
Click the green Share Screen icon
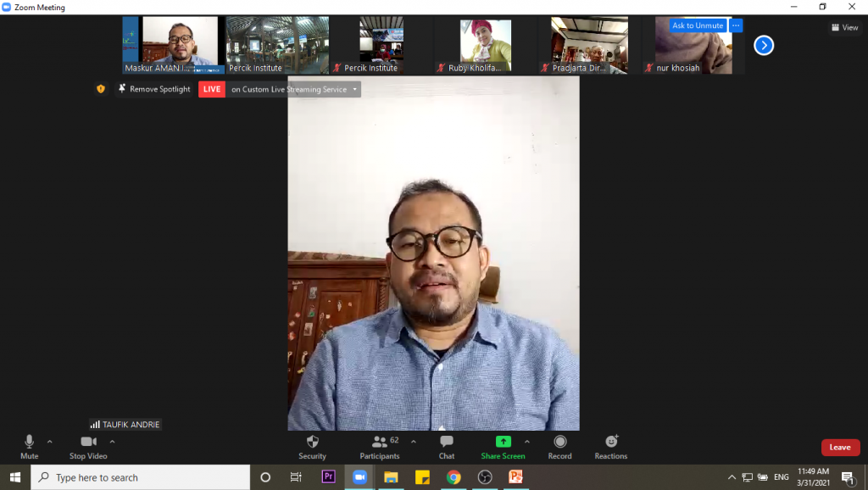pyautogui.click(x=503, y=442)
